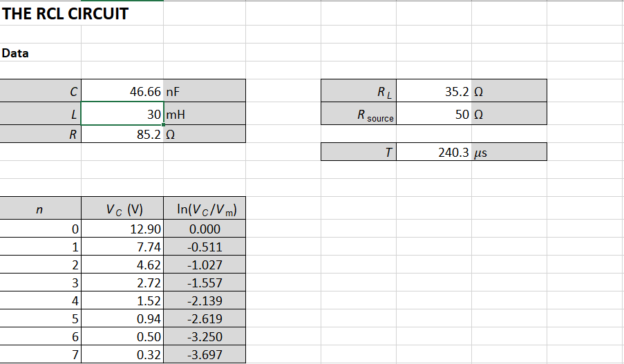Select the log cell 0.000
Viewport: 624px width, 364px height.
(205, 229)
